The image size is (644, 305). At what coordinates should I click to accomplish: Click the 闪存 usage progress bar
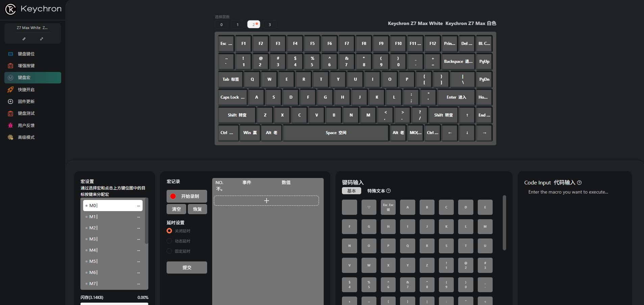pos(114,304)
